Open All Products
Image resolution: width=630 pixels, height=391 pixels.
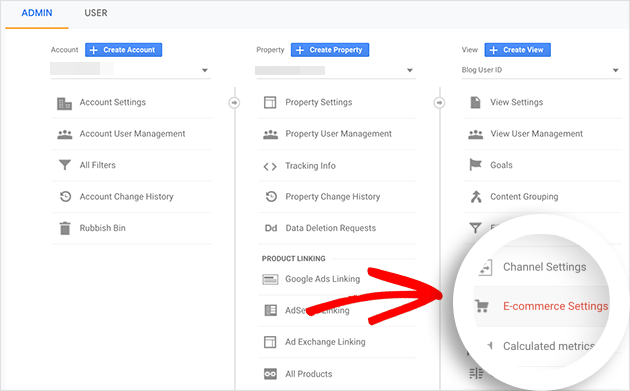(309, 374)
